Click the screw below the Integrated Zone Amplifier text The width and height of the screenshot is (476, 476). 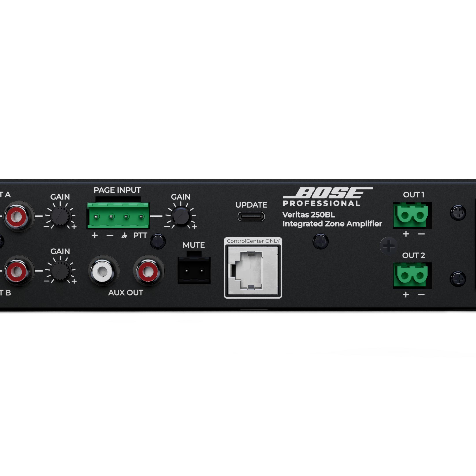click(x=321, y=242)
